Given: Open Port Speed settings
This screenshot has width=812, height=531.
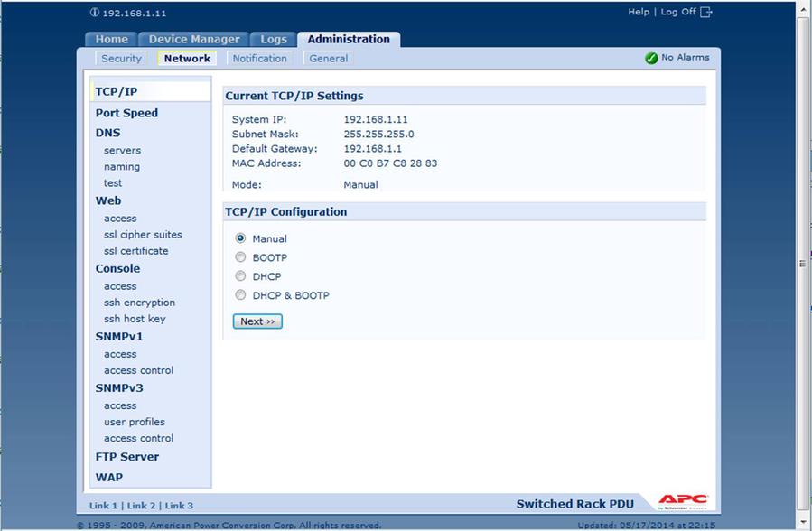Looking at the screenshot, I should tap(126, 113).
